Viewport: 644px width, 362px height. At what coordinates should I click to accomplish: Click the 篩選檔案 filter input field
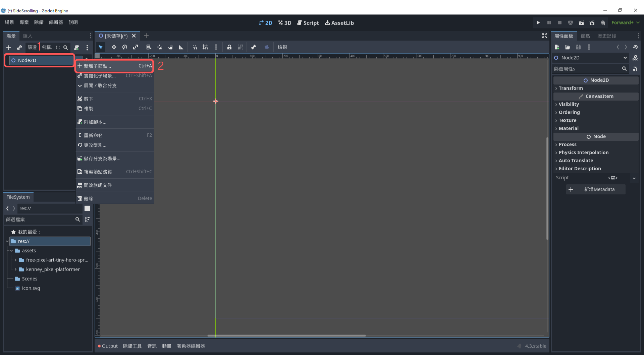point(40,220)
